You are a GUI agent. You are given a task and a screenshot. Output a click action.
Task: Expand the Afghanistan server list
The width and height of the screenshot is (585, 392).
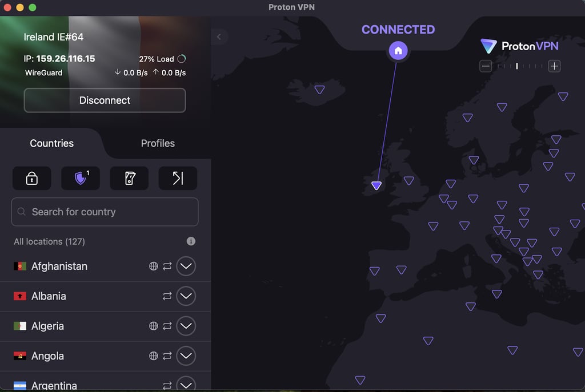coord(186,266)
